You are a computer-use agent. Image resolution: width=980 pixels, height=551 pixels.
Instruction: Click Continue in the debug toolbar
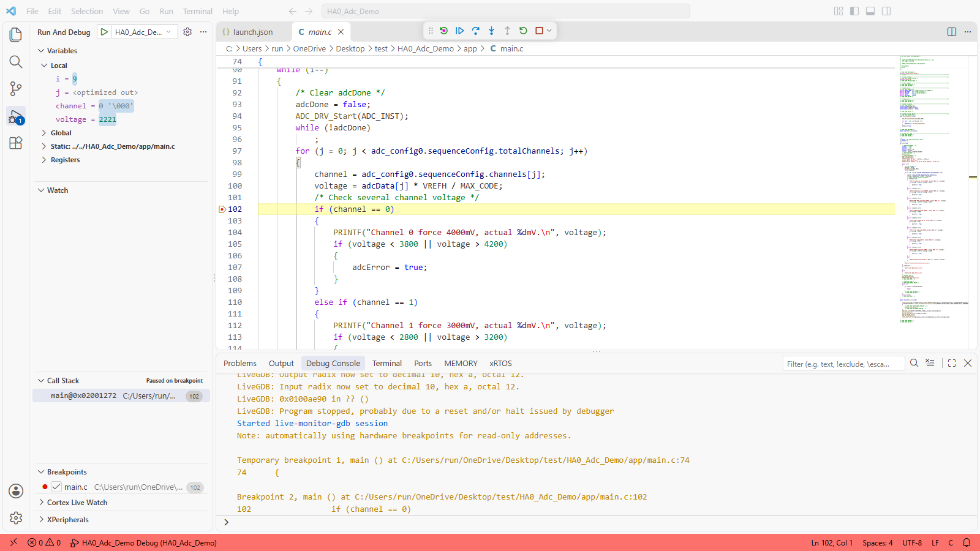click(x=460, y=31)
